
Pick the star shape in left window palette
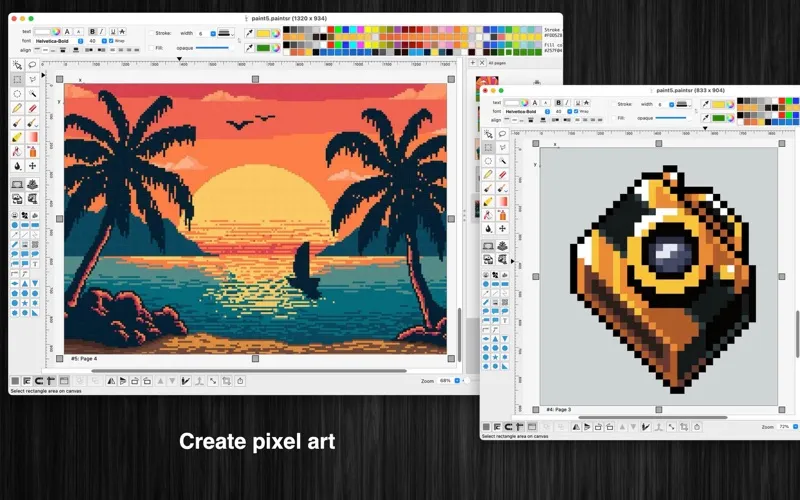tap(24, 304)
